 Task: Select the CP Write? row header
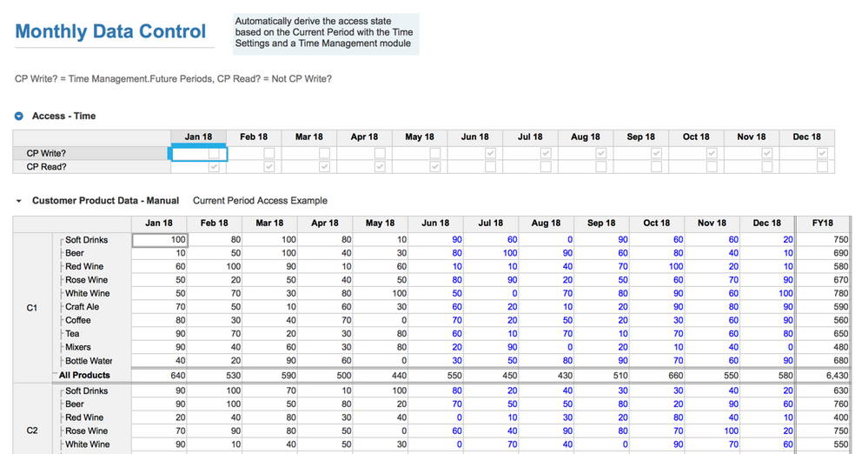[46, 153]
